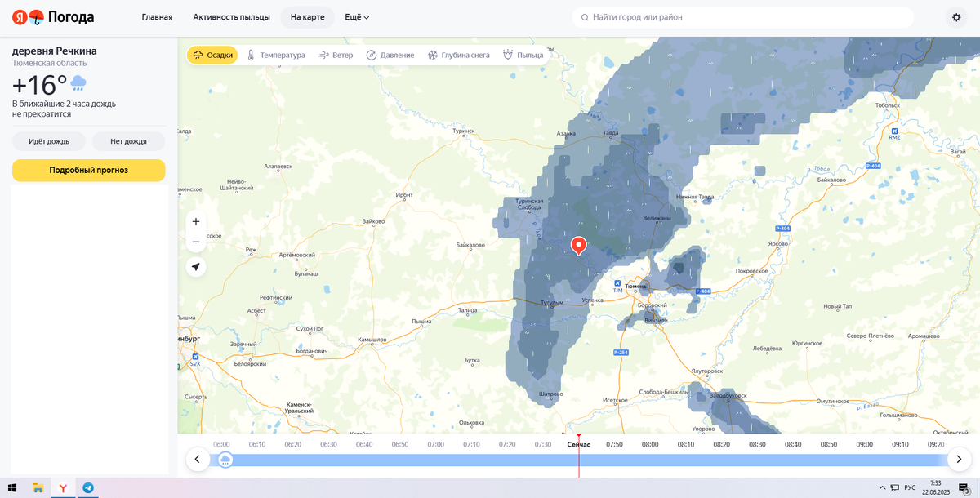Click the taskbar clock and date
The width and height of the screenshot is (980, 498).
[x=936, y=488]
